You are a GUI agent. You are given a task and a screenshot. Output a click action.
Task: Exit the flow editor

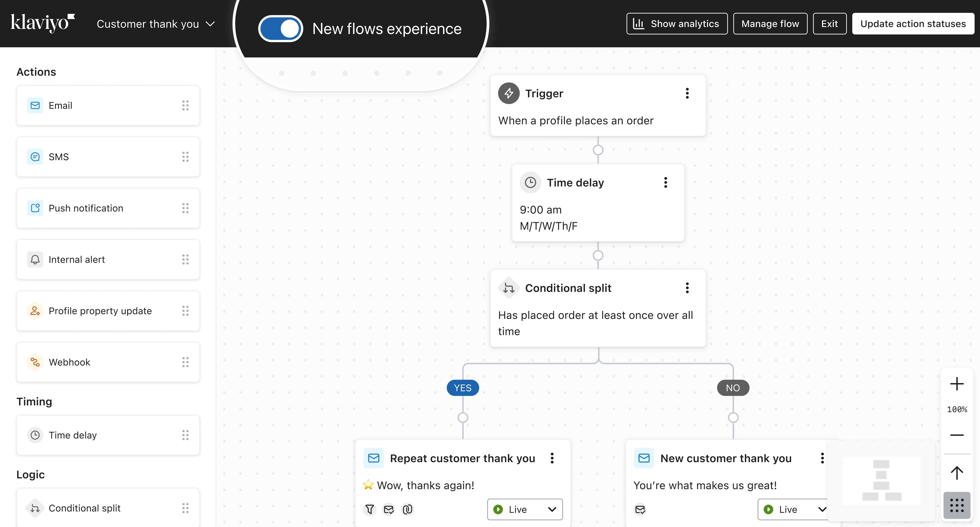(x=829, y=24)
